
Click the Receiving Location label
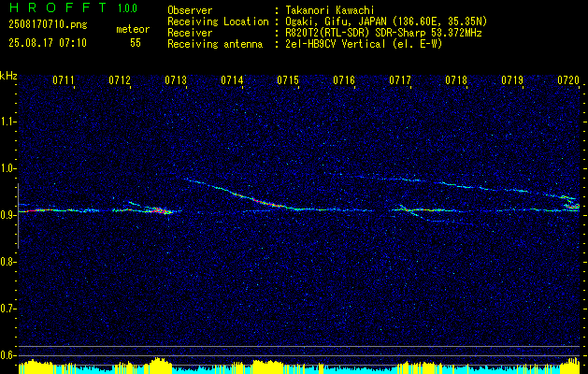tap(218, 22)
